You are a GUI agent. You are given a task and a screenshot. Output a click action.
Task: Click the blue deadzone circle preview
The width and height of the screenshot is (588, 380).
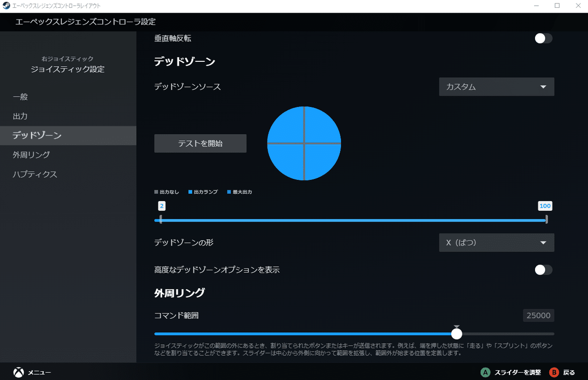pos(304,143)
